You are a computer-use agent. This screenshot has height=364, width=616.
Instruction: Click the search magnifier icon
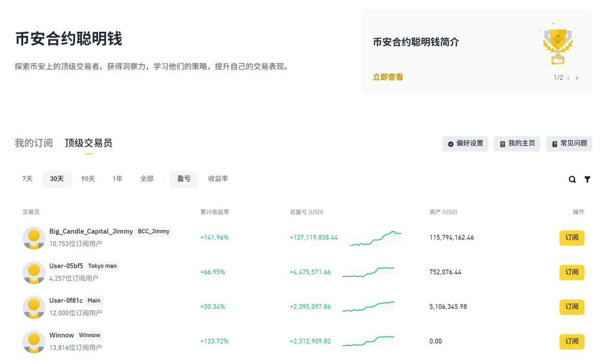coord(572,179)
